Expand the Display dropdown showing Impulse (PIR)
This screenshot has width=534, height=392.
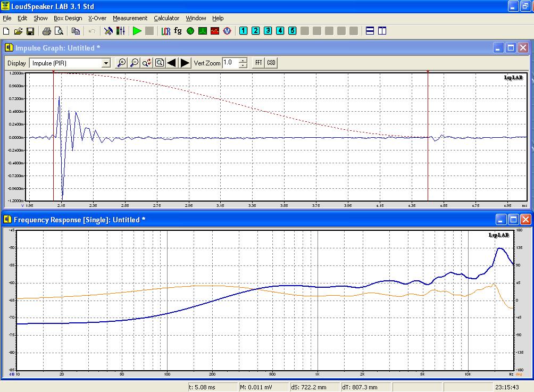coord(106,63)
